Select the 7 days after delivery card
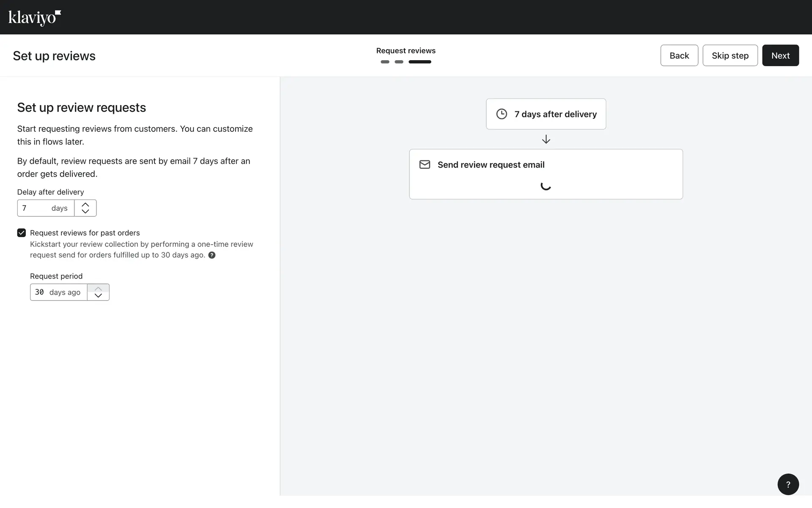Screen dimensions: 812x508 546,114
